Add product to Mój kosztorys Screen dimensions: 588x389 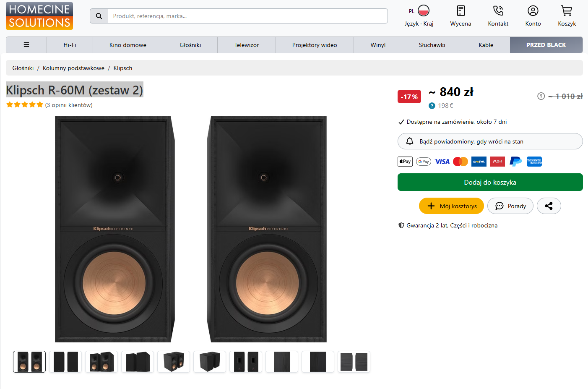tap(451, 206)
